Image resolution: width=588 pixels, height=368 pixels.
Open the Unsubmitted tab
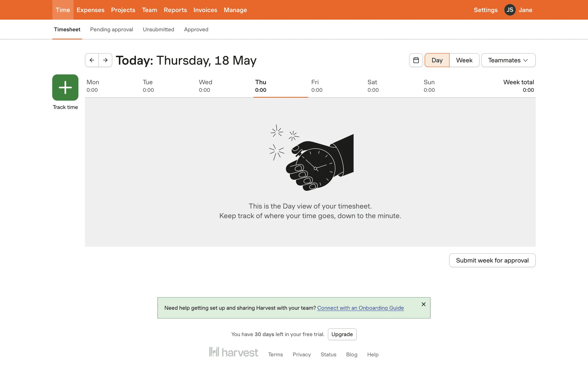pos(158,29)
